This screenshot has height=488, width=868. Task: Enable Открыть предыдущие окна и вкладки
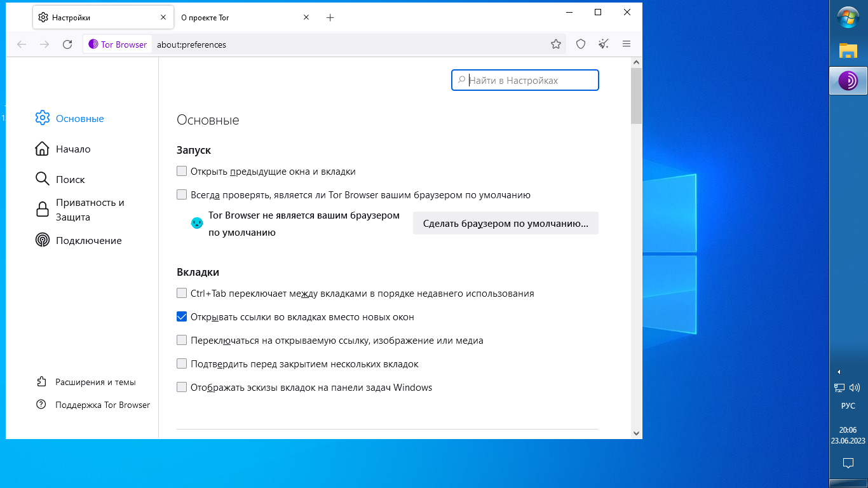coord(182,171)
